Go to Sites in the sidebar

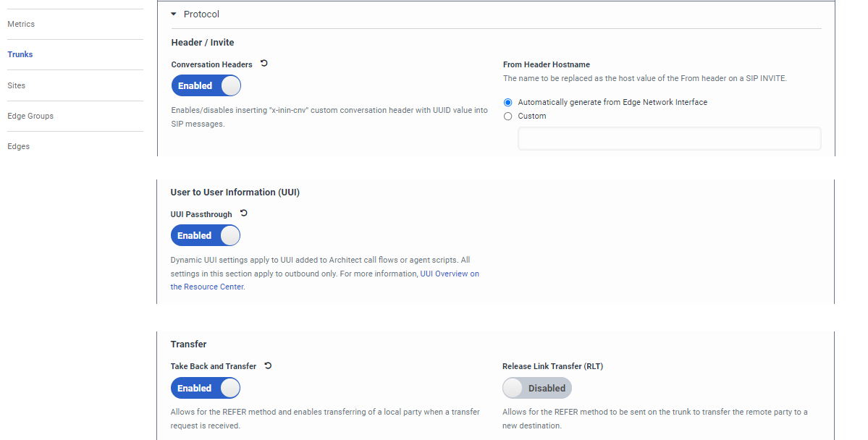coord(16,85)
